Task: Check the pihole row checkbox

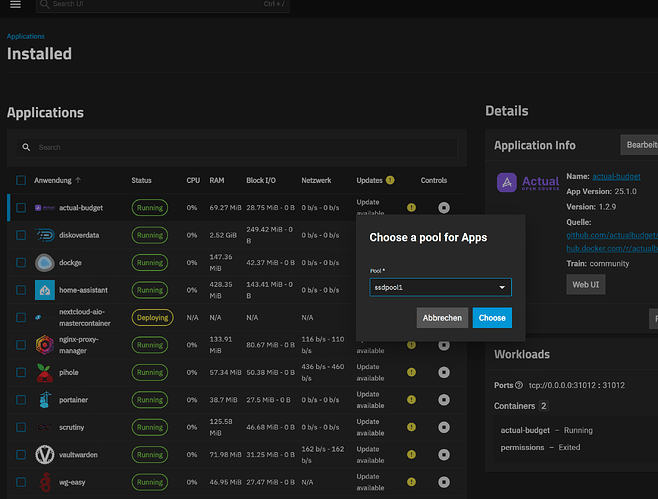Action: click(21, 372)
